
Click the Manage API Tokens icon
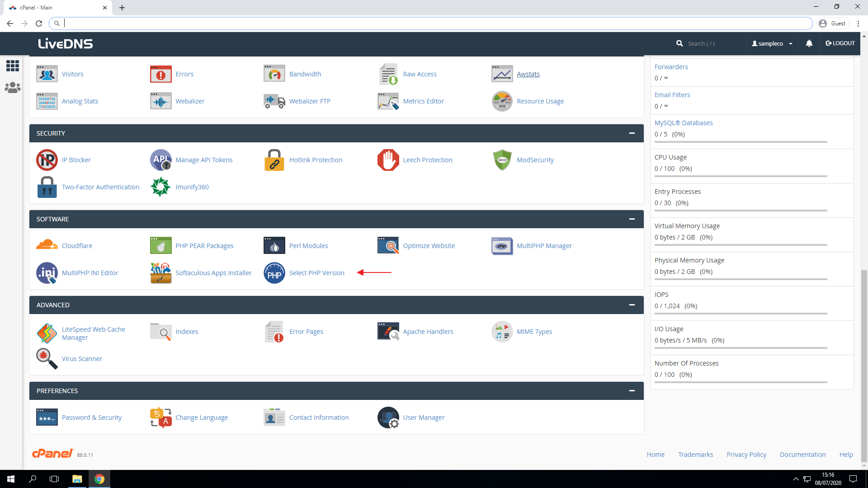(160, 160)
